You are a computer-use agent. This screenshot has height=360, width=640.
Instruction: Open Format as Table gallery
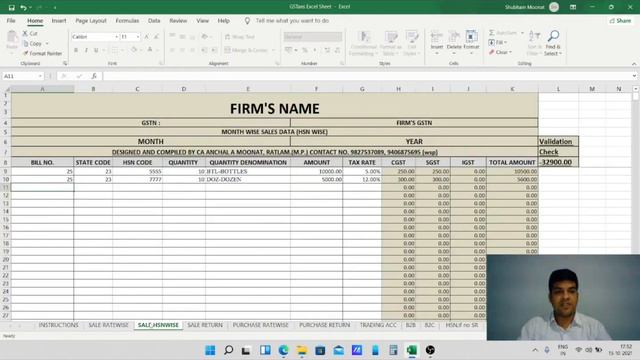(391, 43)
